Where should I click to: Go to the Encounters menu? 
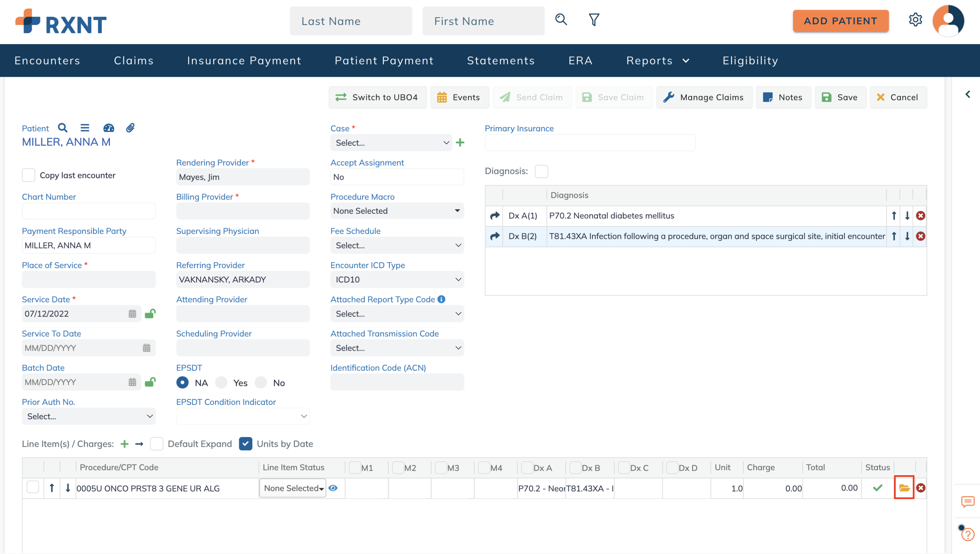(x=47, y=60)
